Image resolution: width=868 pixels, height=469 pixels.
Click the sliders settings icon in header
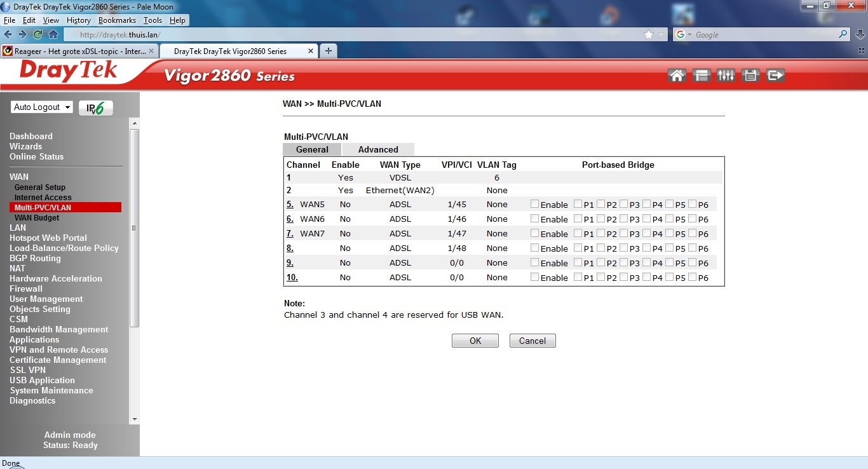726,76
